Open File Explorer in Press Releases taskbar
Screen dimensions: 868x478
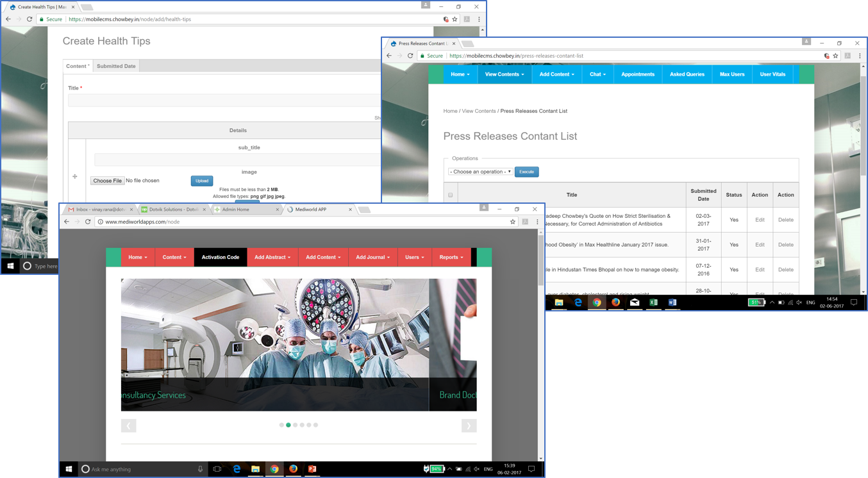pos(559,302)
